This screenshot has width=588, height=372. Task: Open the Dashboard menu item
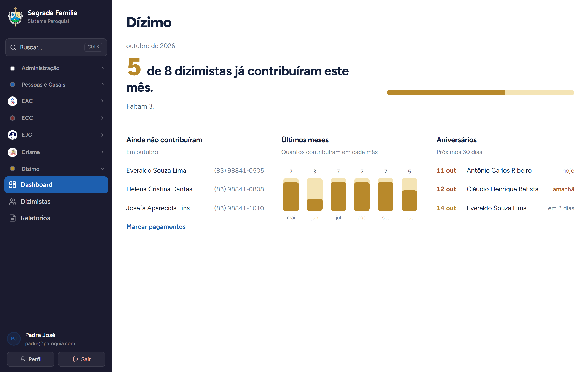(x=56, y=185)
